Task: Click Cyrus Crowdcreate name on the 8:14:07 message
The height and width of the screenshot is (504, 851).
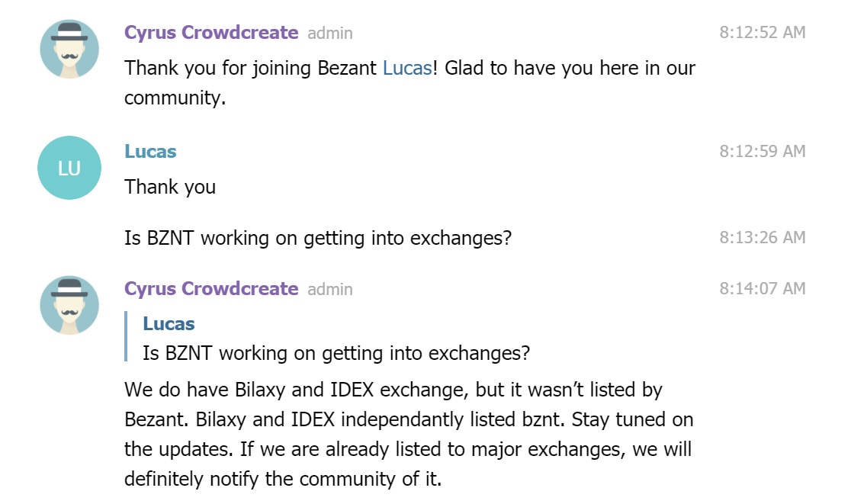Action: tap(211, 289)
